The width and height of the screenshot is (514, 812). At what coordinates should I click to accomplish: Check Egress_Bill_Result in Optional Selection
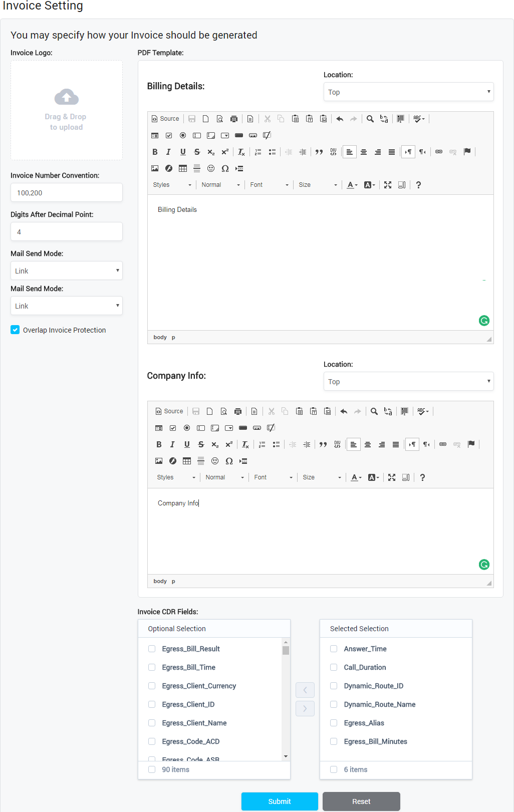click(x=152, y=649)
